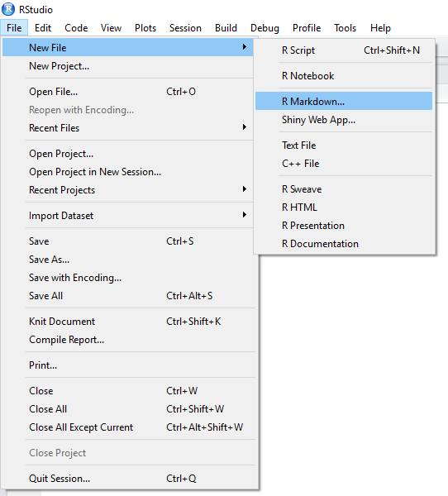Open the Debug menu
This screenshot has width=448, height=496.
(265, 28)
